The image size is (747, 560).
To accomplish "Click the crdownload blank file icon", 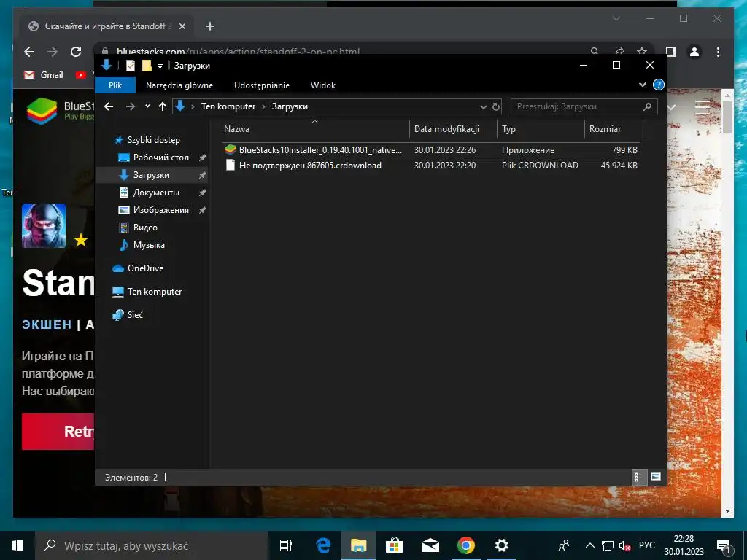I will coord(231,166).
